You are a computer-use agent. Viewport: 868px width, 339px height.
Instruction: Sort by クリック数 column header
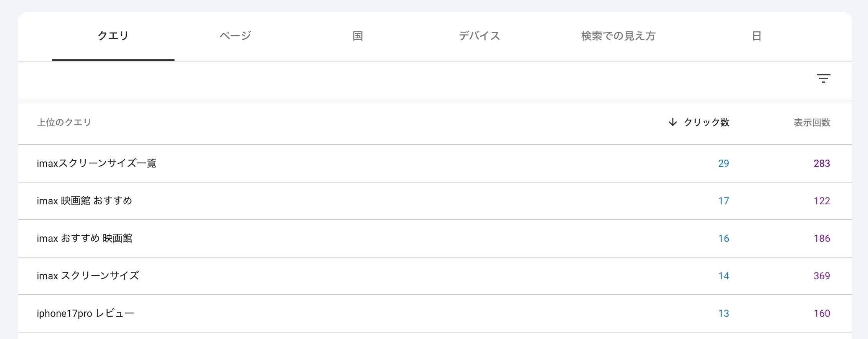706,122
